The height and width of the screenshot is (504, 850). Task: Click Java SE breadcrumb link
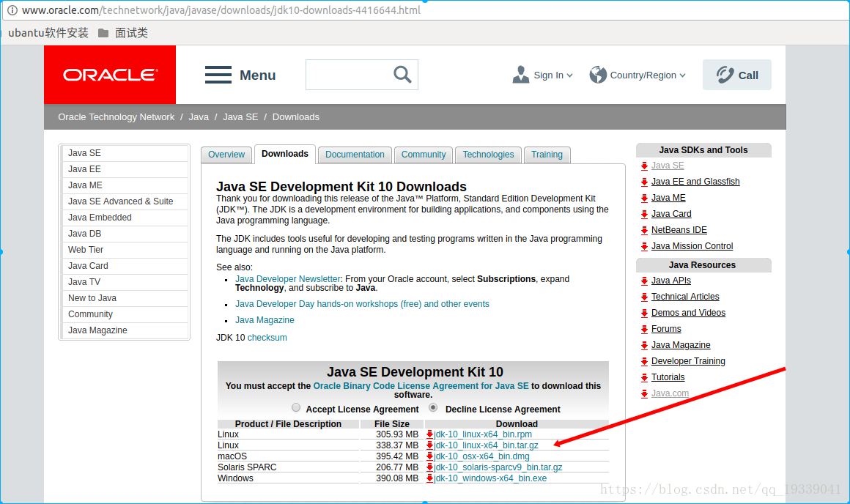240,117
